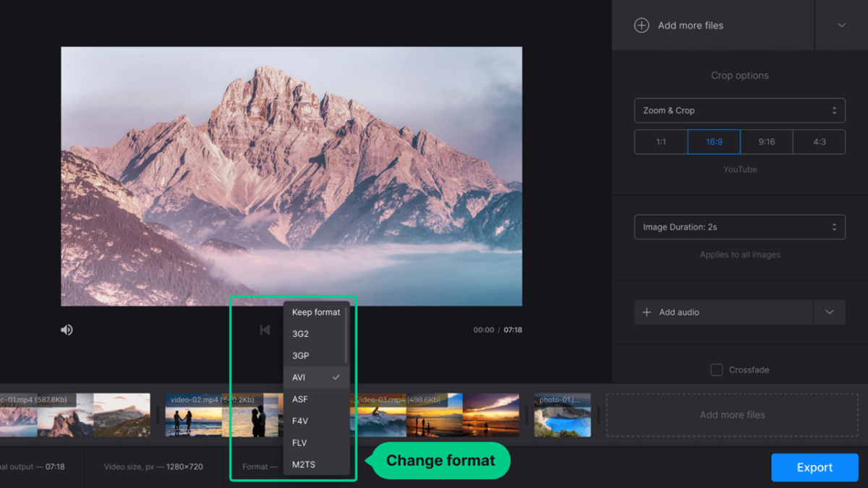Viewport: 868px width, 488px height.
Task: Enable the Crossfade checkbox
Action: coord(716,369)
